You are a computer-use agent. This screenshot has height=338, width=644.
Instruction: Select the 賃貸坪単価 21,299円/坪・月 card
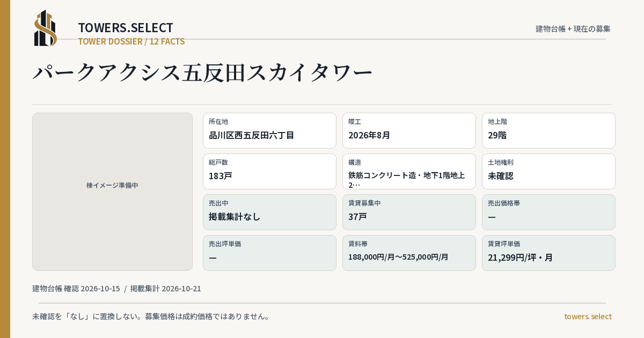pyautogui.click(x=548, y=253)
